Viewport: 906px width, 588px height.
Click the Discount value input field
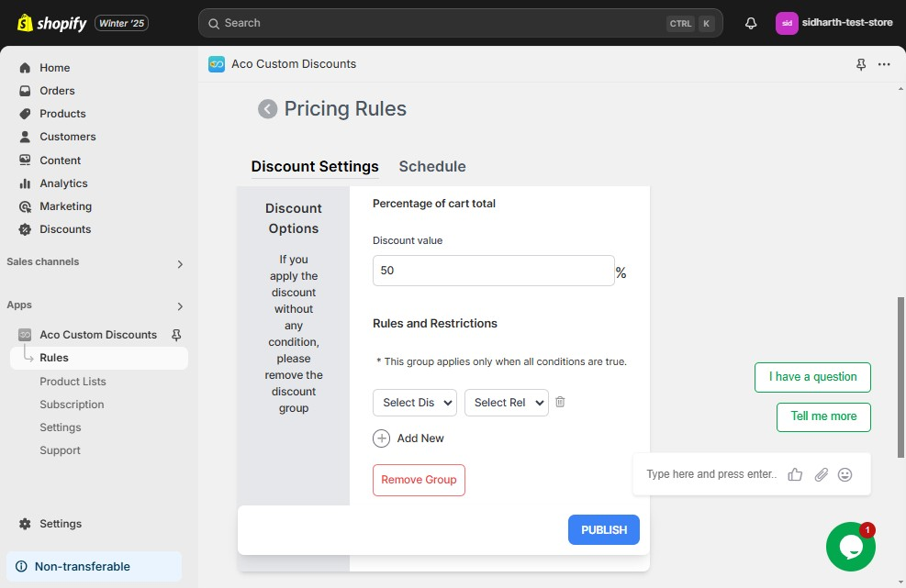[494, 271]
